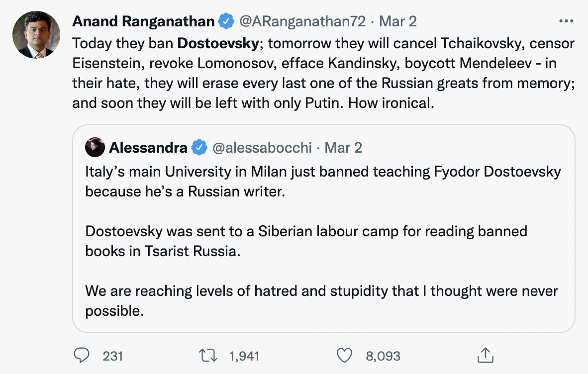Click the reply speech bubble icon

coord(81,355)
